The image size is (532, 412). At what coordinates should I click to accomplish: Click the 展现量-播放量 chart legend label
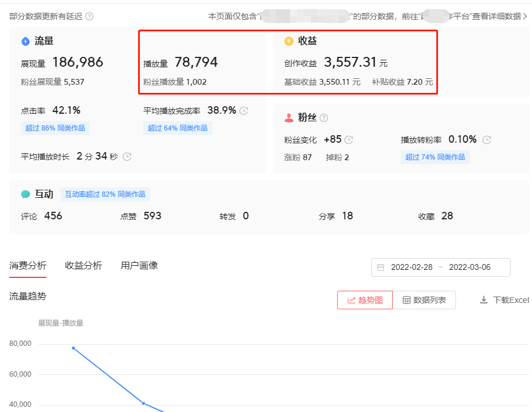tap(61, 323)
